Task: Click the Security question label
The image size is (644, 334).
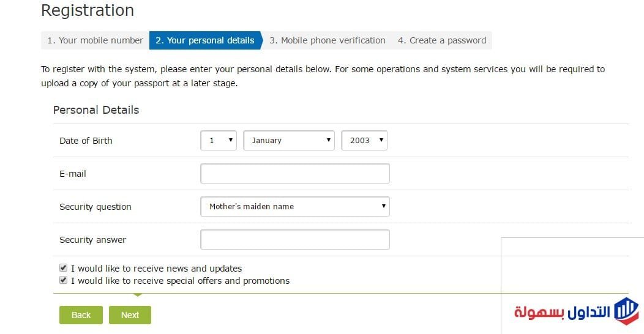Action: 95,207
